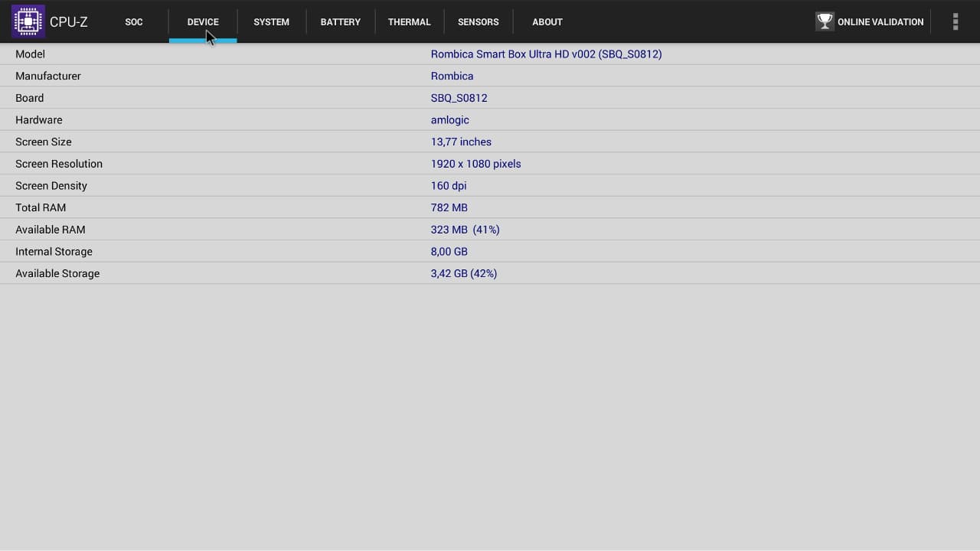
Task: Show the THERMAL tab
Action: pos(410,22)
